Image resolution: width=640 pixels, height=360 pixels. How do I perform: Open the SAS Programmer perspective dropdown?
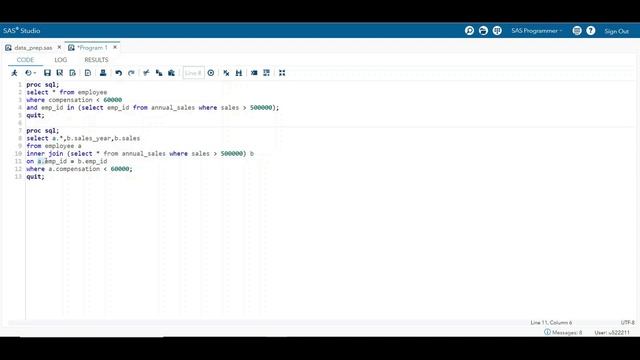tap(537, 31)
